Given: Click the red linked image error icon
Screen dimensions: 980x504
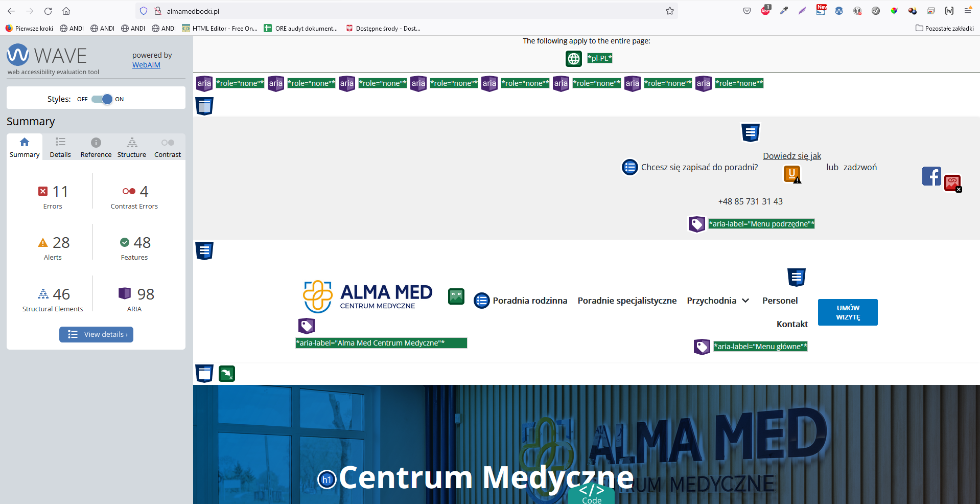Looking at the screenshot, I should click(953, 183).
